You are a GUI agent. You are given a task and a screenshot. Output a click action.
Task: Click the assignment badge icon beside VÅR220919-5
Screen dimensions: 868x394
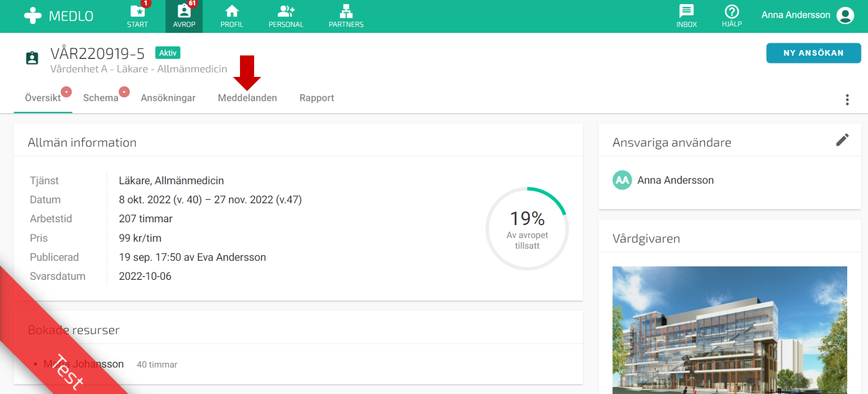(32, 58)
